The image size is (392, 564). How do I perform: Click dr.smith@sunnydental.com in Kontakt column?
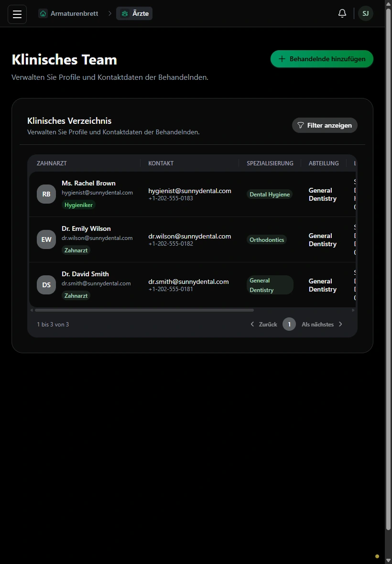click(x=188, y=282)
